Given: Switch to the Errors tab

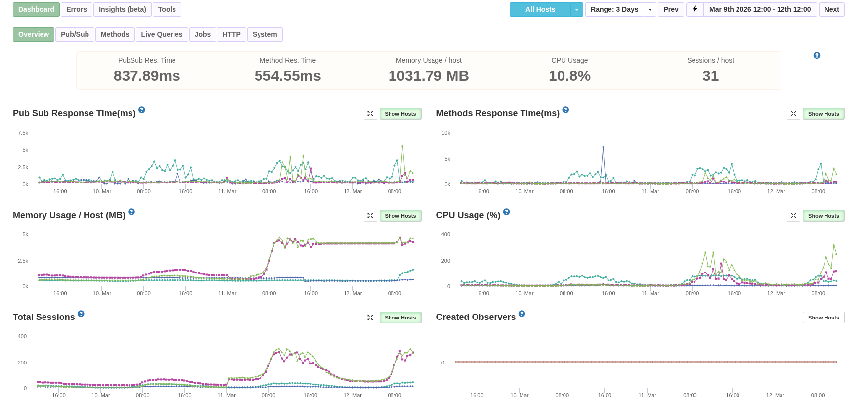Looking at the screenshot, I should click(x=77, y=9).
